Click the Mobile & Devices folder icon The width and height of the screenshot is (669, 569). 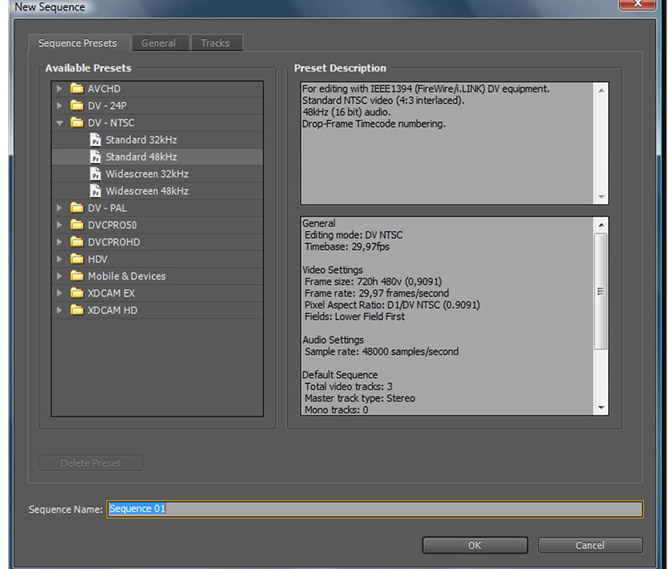click(x=77, y=276)
